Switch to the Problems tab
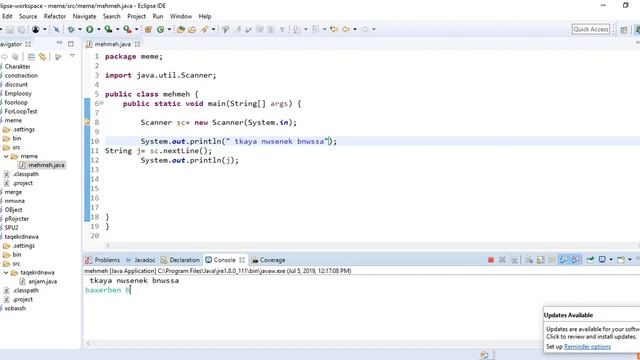640x360 pixels. [102, 260]
